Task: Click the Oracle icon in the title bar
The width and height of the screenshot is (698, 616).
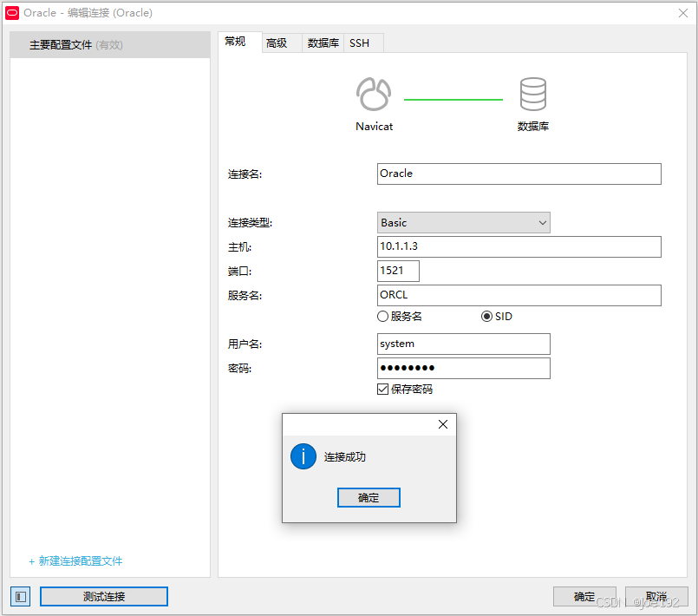Action: (12, 13)
